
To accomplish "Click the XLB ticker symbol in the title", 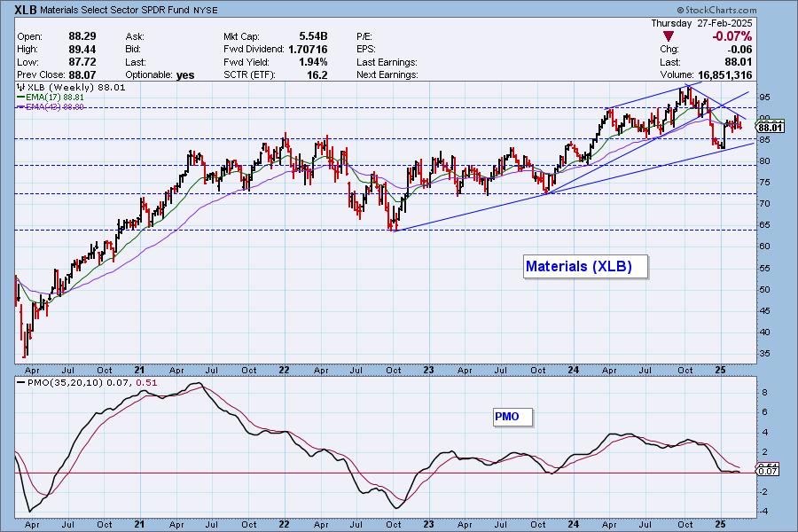I will 26,10.
